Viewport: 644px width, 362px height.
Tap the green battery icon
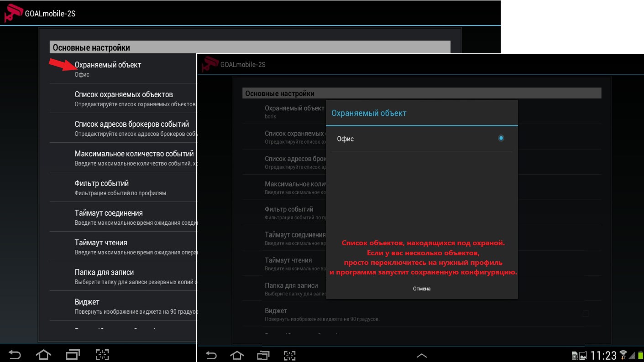coord(639,355)
